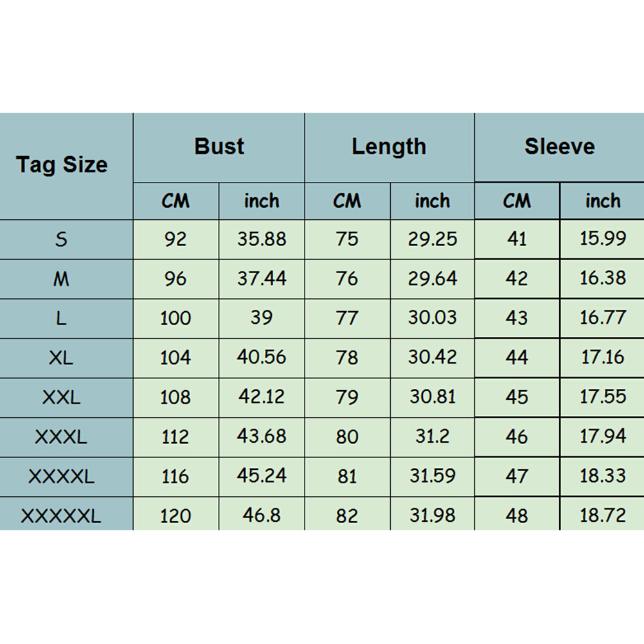Select the 46.8 inch cell

pyautogui.click(x=262, y=515)
